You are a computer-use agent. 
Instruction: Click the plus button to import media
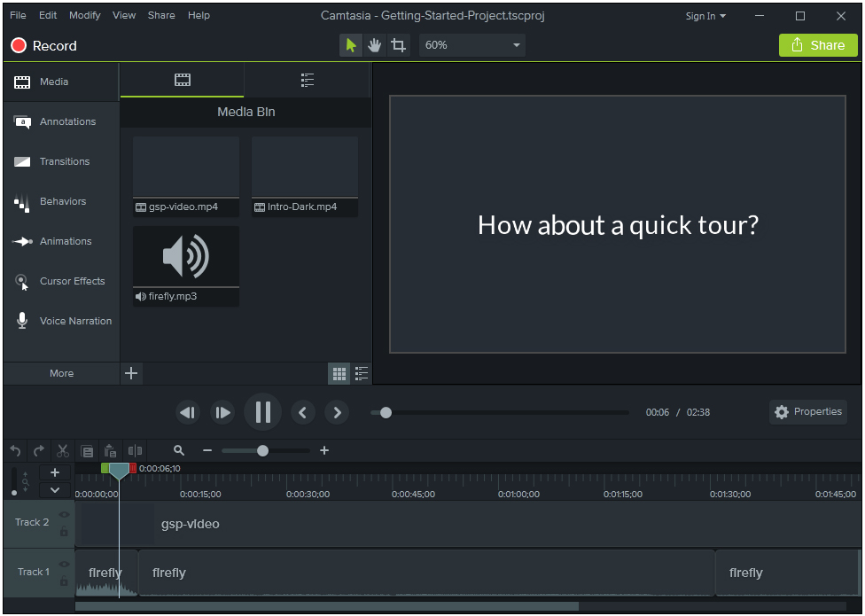coord(131,373)
